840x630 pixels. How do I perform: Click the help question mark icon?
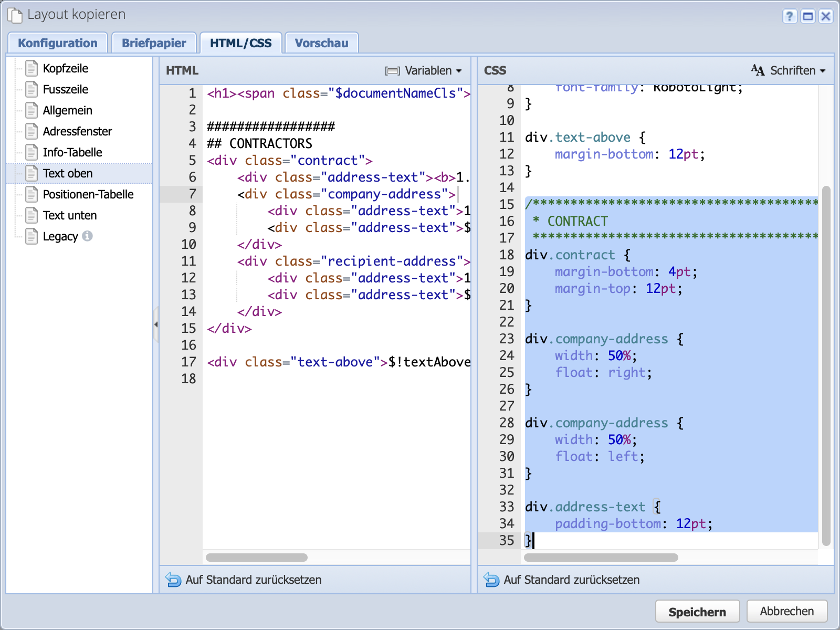(790, 16)
